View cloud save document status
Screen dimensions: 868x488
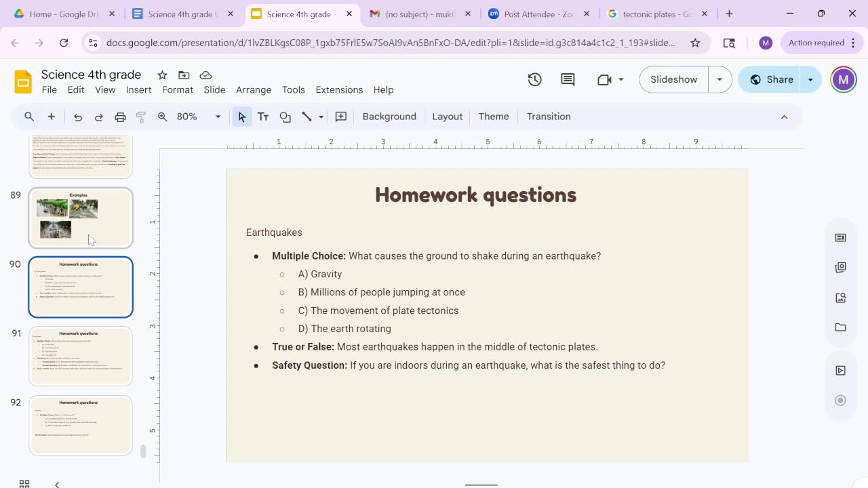pyautogui.click(x=205, y=75)
